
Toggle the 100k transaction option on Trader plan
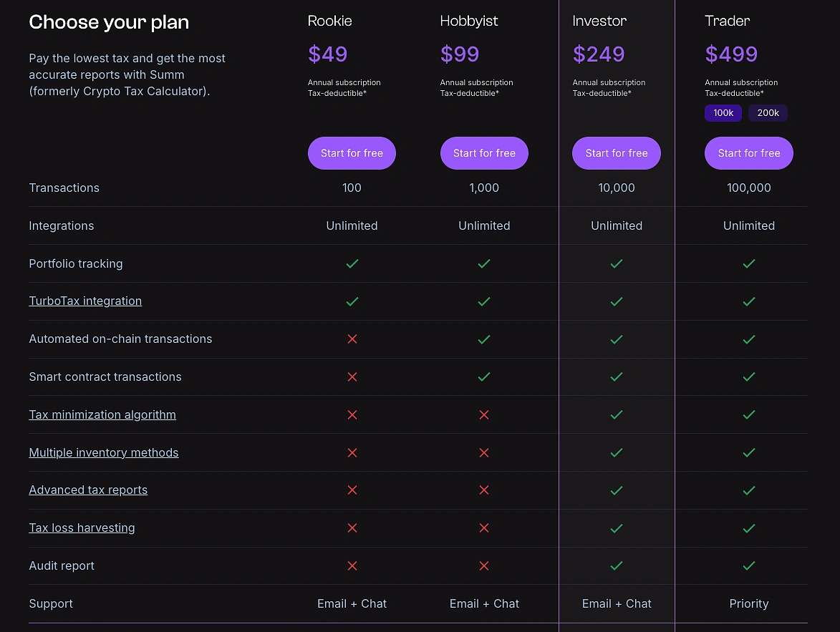coord(723,112)
